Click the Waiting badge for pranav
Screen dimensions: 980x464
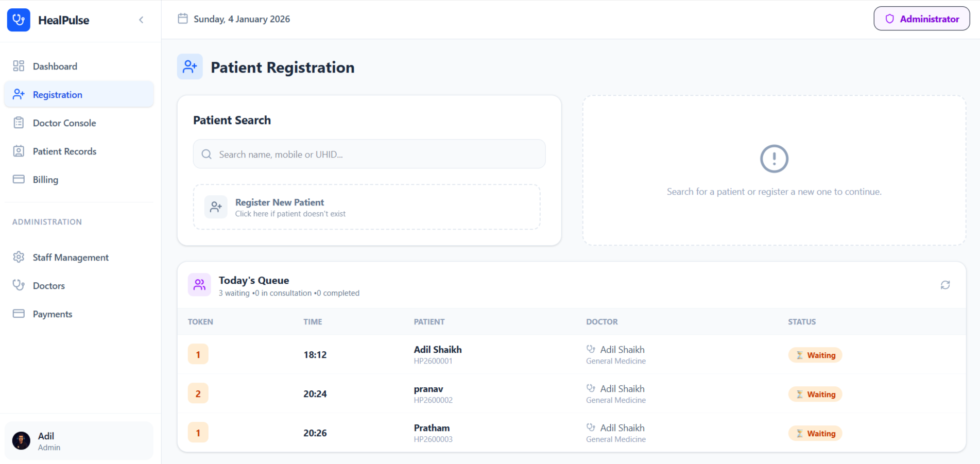point(815,394)
